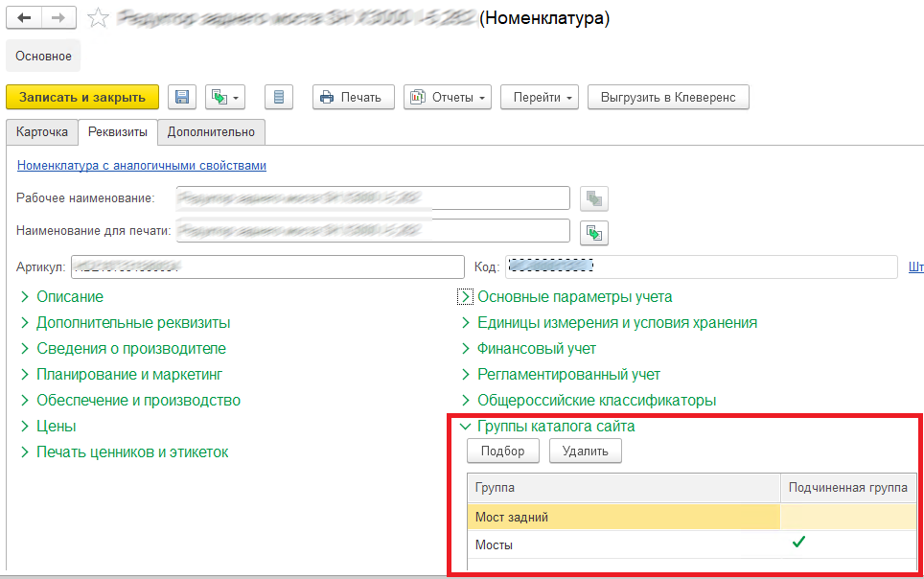924x579 pixels.
Task: Click copy icon beside Наименование для печати
Action: 594,233
